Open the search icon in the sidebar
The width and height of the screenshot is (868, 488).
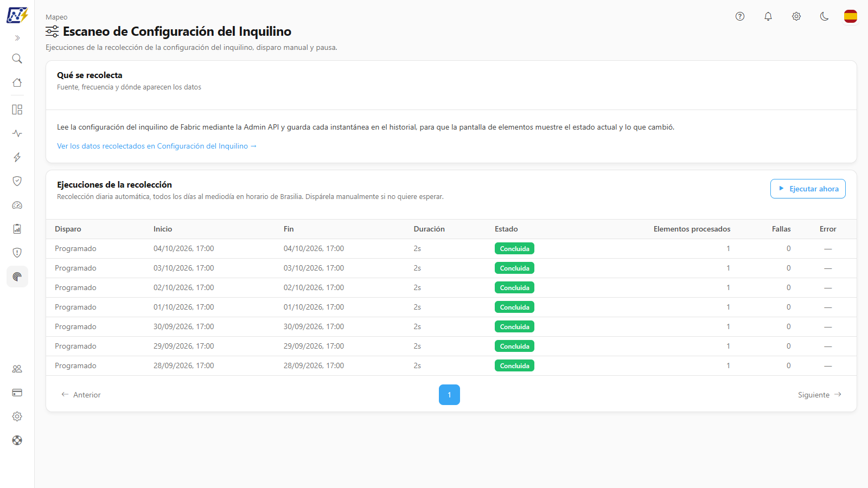[x=17, y=59]
